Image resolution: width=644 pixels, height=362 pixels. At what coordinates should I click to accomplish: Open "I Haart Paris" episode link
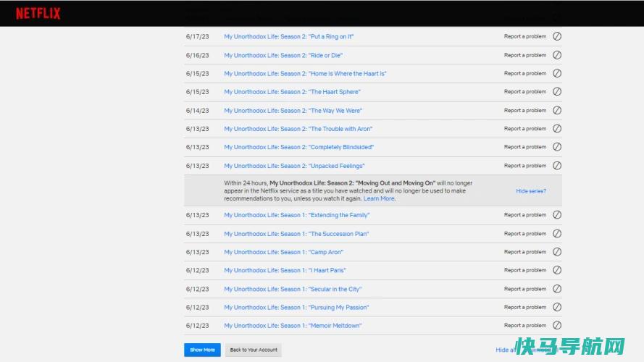click(x=285, y=270)
